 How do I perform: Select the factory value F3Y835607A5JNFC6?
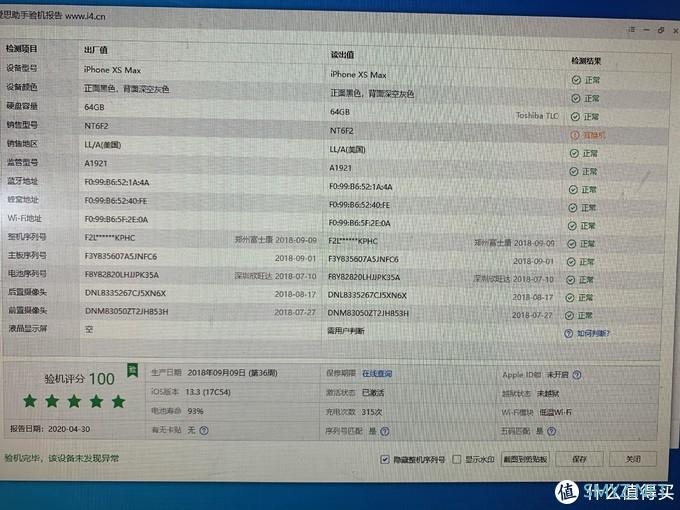coord(121,256)
